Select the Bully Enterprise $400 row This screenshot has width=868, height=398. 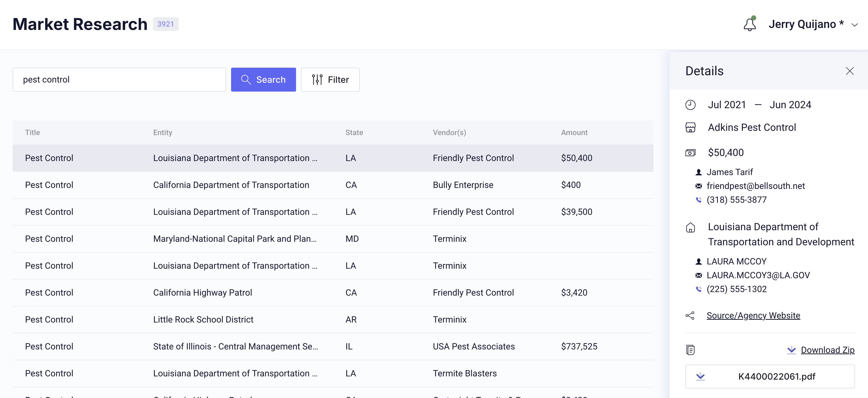coord(333,185)
